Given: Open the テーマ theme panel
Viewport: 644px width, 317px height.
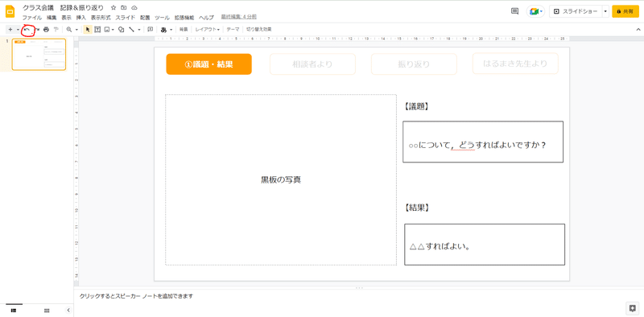Looking at the screenshot, I should (x=233, y=30).
